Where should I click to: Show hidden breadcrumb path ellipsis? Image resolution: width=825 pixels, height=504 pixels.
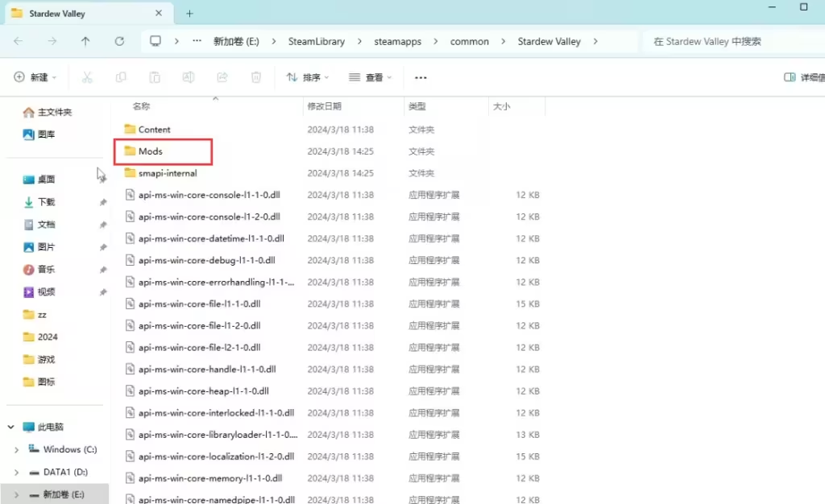[197, 41]
